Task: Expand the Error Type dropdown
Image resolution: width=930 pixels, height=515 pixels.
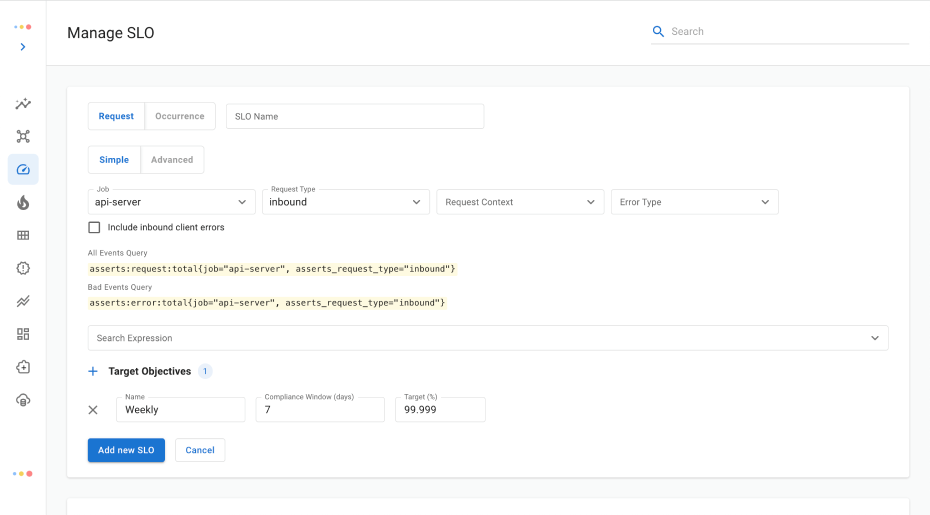Action: (694, 202)
